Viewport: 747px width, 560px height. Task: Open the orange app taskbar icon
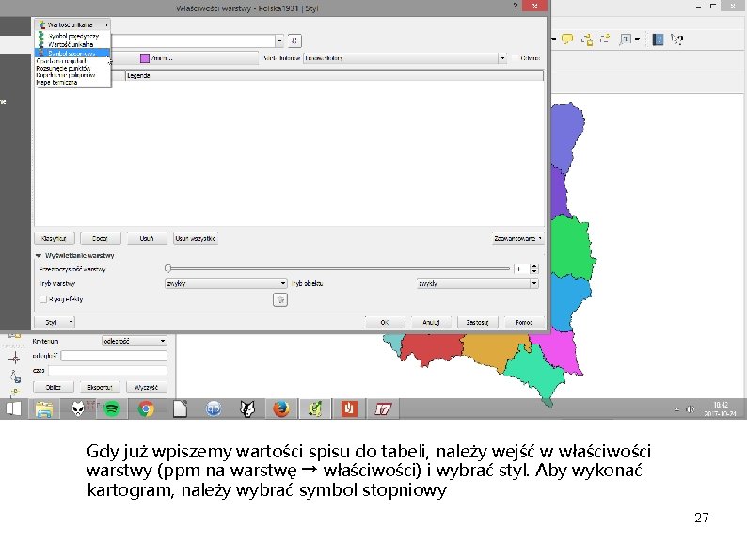(349, 408)
